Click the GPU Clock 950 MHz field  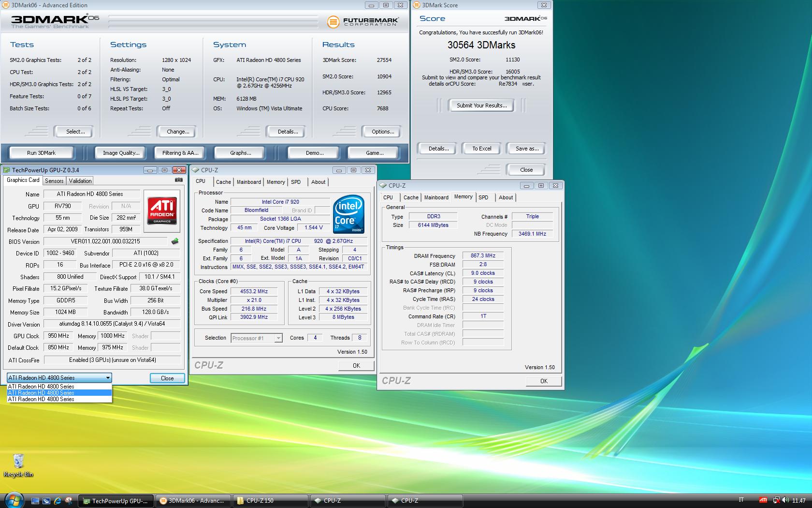click(58, 336)
